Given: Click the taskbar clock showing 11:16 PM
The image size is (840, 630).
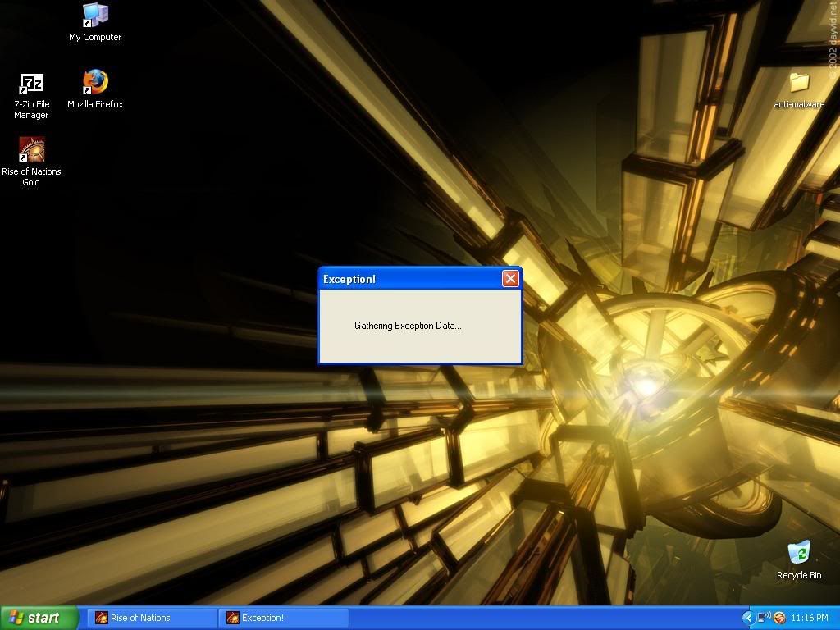Looking at the screenshot, I should [810, 618].
